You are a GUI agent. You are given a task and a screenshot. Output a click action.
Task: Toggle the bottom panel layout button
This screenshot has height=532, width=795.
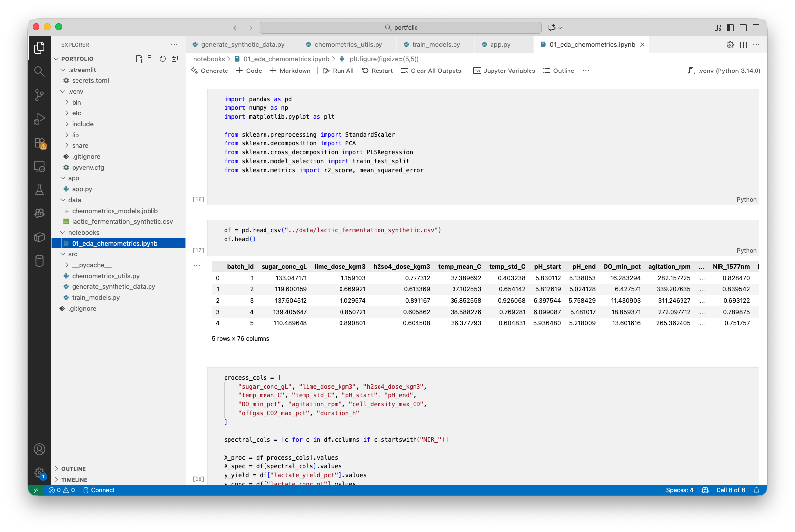pyautogui.click(x=743, y=28)
